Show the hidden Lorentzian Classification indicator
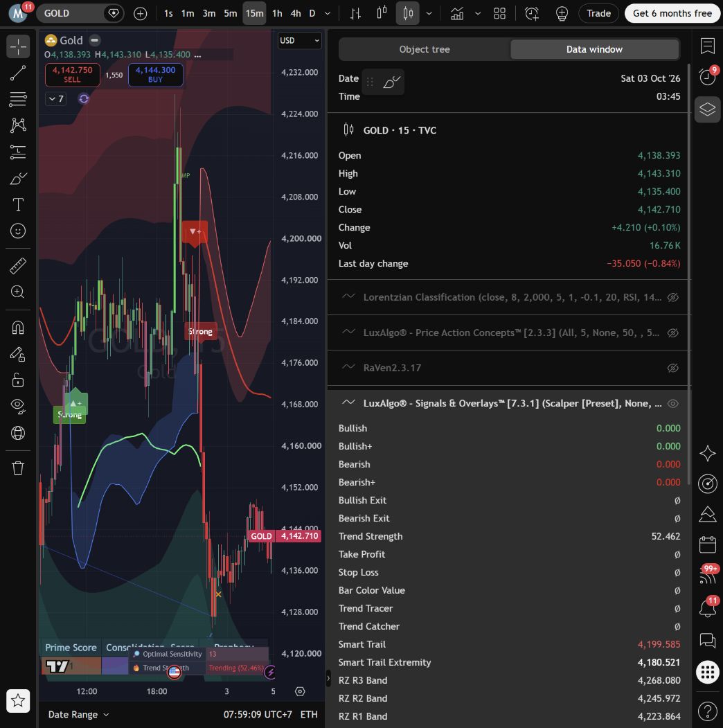 coord(673,297)
